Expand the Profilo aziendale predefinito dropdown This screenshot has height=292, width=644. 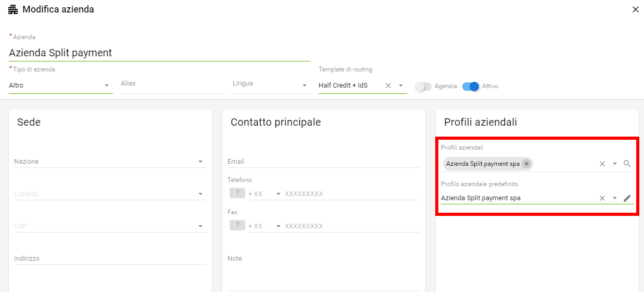pyautogui.click(x=615, y=198)
